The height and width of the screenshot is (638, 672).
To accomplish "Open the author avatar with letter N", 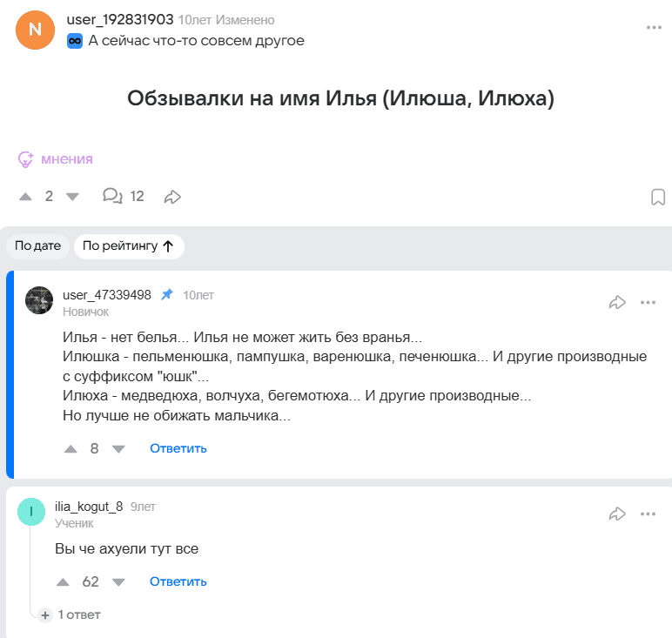I will tap(35, 30).
